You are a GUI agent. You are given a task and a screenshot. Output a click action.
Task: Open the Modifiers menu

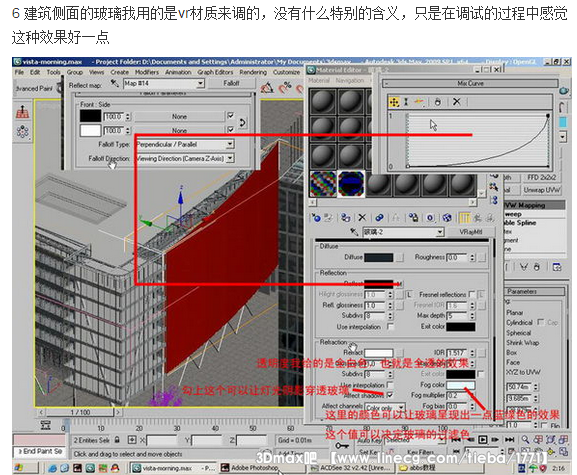pyautogui.click(x=146, y=72)
